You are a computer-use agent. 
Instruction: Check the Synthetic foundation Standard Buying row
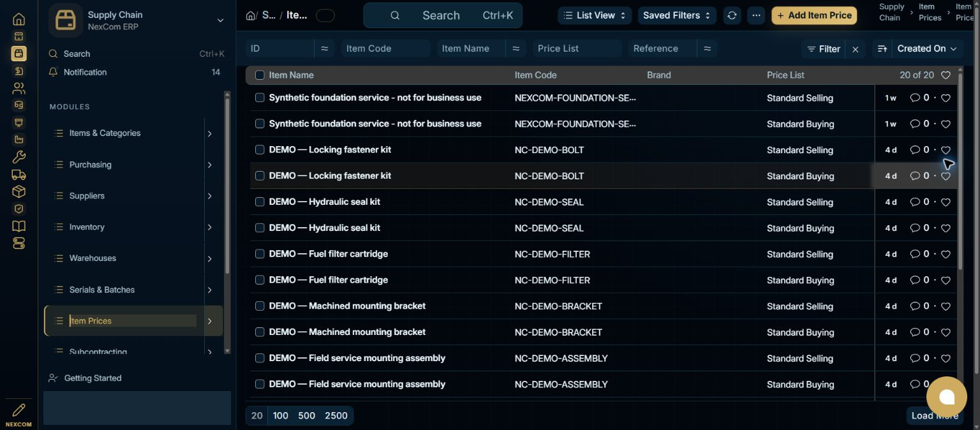[260, 124]
